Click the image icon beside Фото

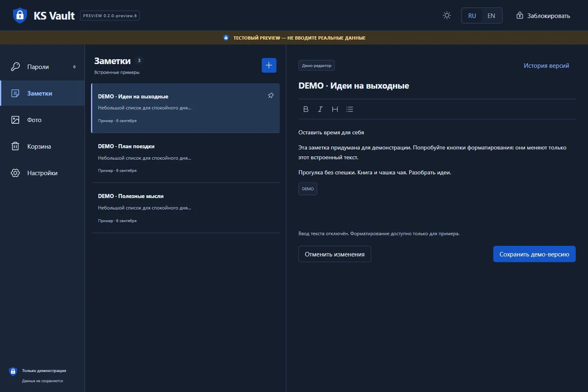(16, 120)
